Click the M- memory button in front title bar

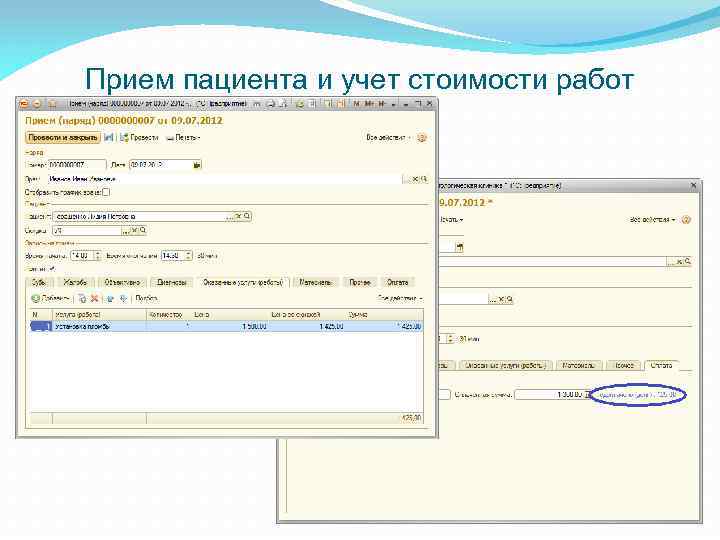tap(382, 104)
